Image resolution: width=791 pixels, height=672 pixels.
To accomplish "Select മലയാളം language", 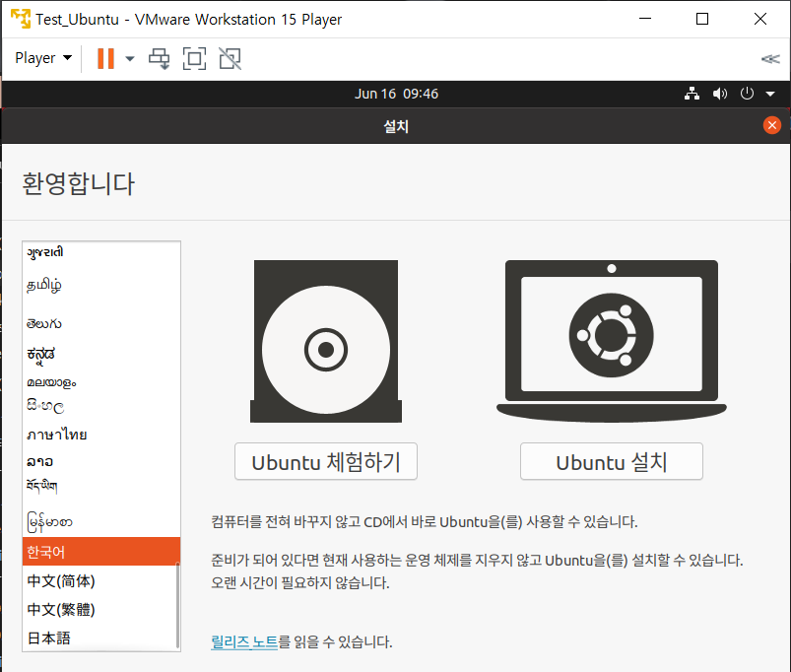I will [101, 382].
